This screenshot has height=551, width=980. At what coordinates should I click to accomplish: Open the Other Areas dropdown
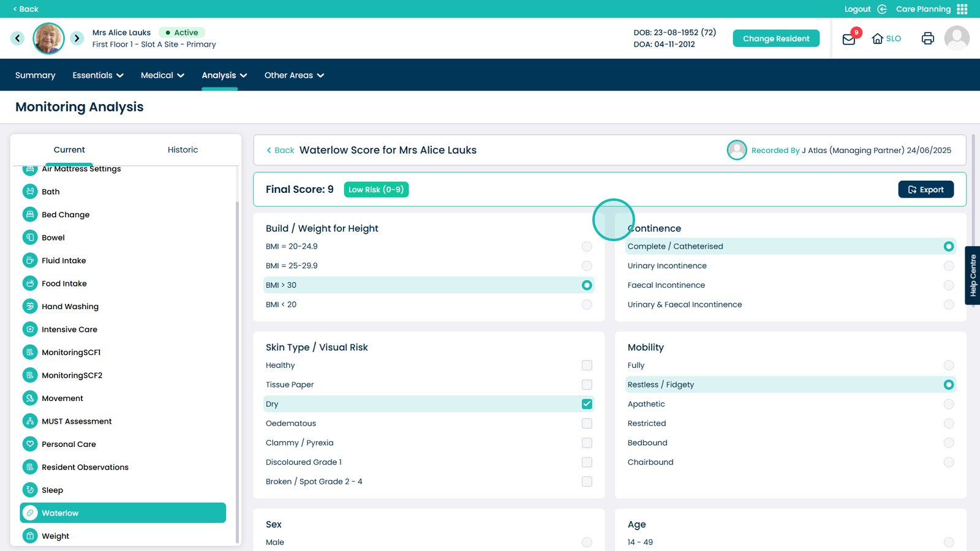click(x=294, y=75)
